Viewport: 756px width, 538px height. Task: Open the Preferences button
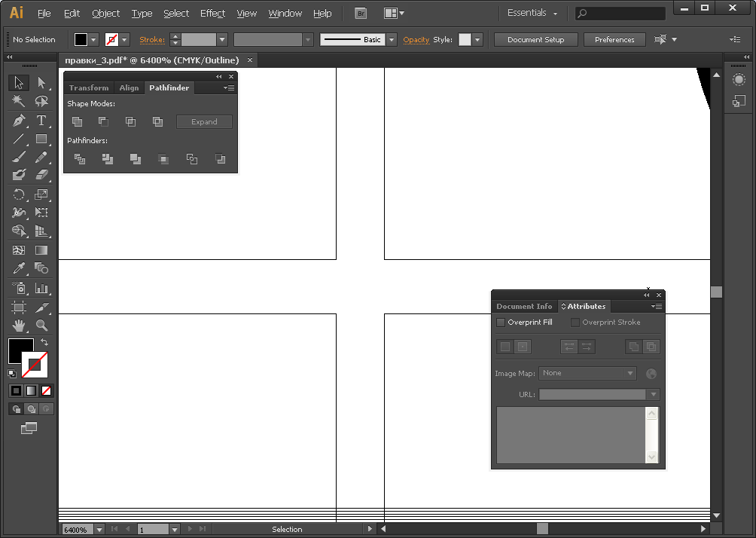point(614,40)
